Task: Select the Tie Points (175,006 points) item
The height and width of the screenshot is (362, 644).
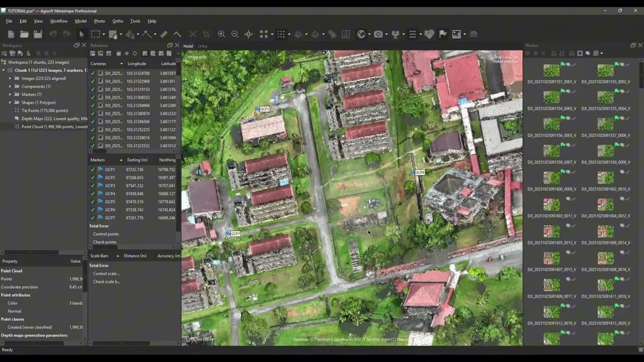Action: pyautogui.click(x=44, y=111)
